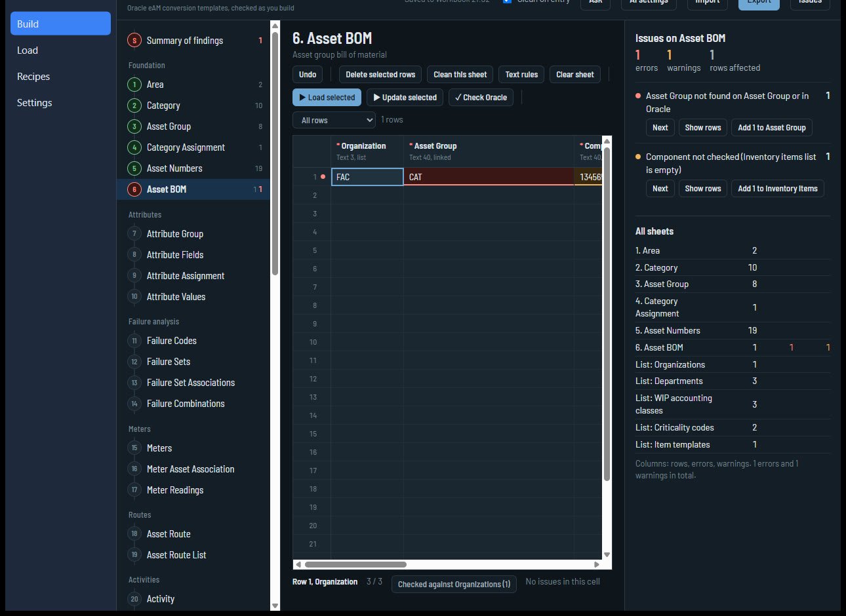The height and width of the screenshot is (616, 846).
Task: Select the Category step number 2 icon
Action: click(x=134, y=106)
